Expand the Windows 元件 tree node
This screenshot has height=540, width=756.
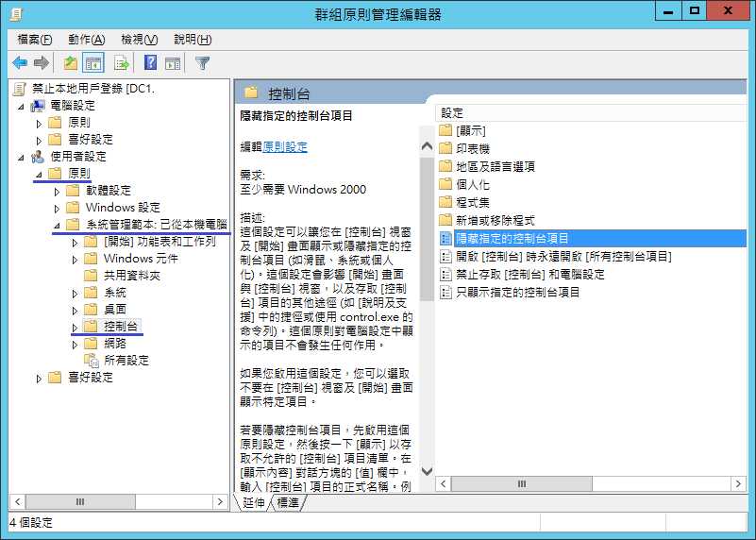point(75,260)
